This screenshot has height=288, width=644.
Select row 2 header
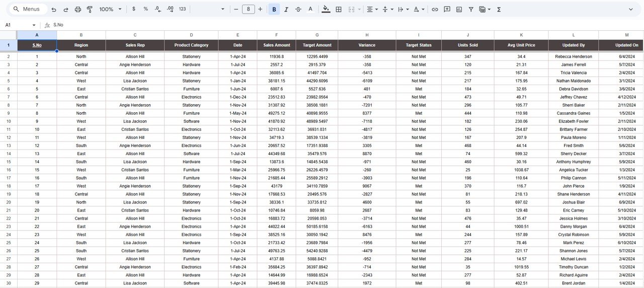[x=9, y=56]
